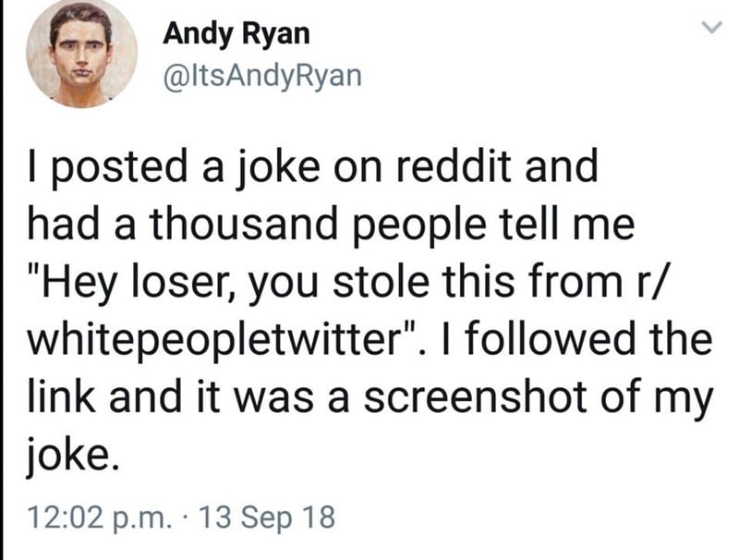739x560 pixels.
Task: Visit the @ItsAndyRyan handle
Action: (x=262, y=76)
